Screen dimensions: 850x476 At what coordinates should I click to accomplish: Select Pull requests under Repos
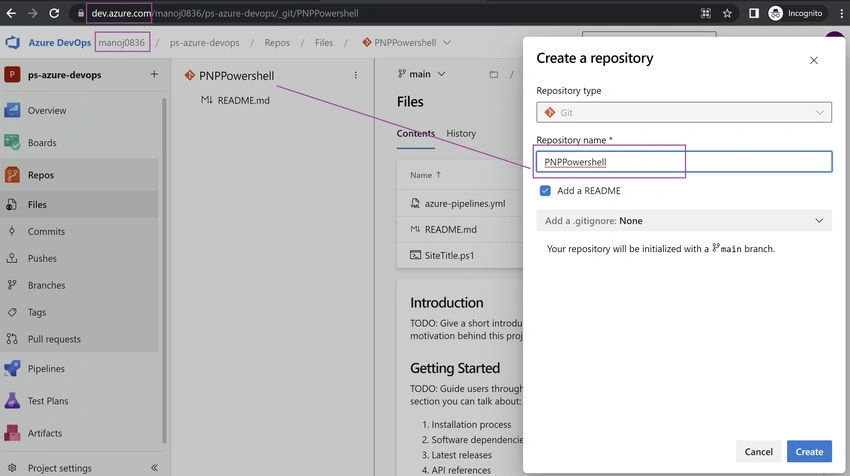point(54,339)
